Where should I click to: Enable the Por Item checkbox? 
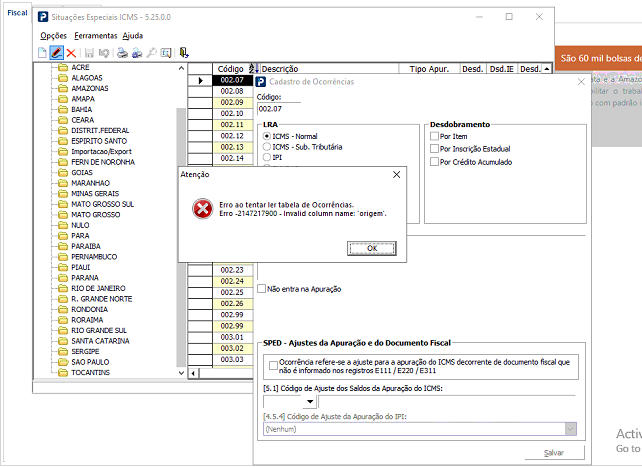click(432, 135)
